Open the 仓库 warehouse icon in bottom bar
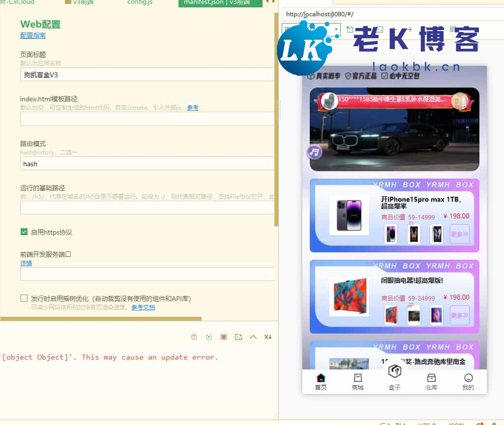This screenshot has width=504, height=425. (431, 379)
